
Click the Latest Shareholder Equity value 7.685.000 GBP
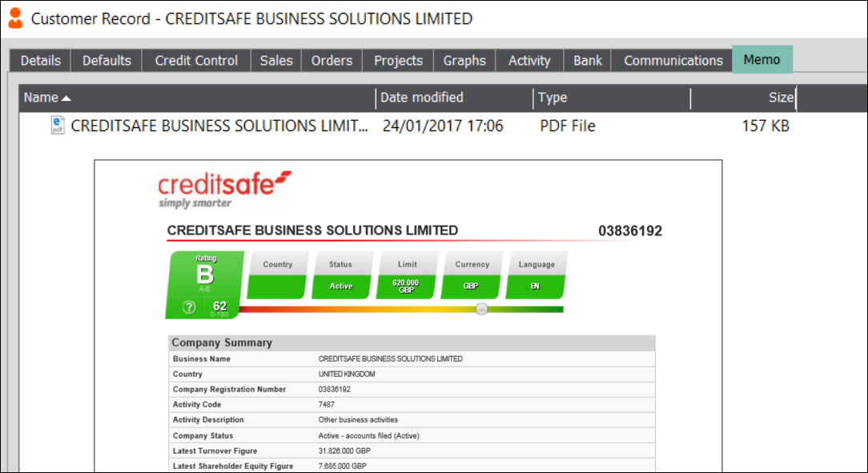point(342,466)
